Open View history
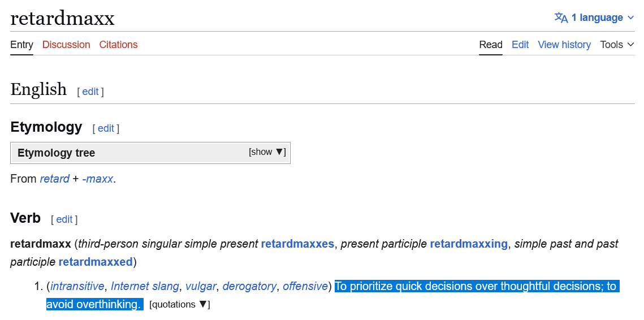This screenshot has width=644, height=320. 564,44
